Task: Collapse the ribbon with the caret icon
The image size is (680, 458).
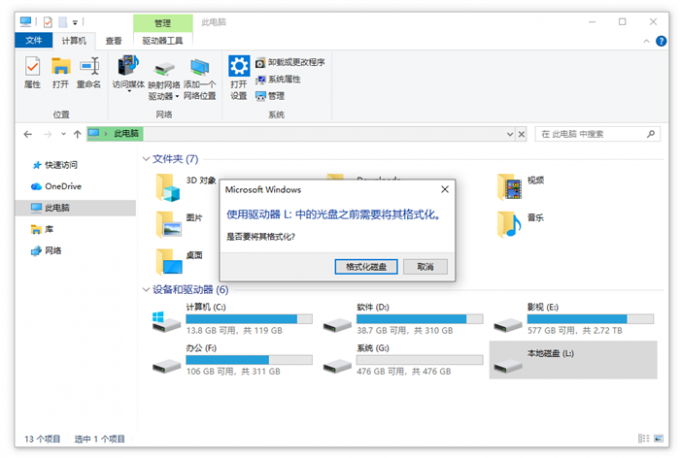Action: coord(646,41)
